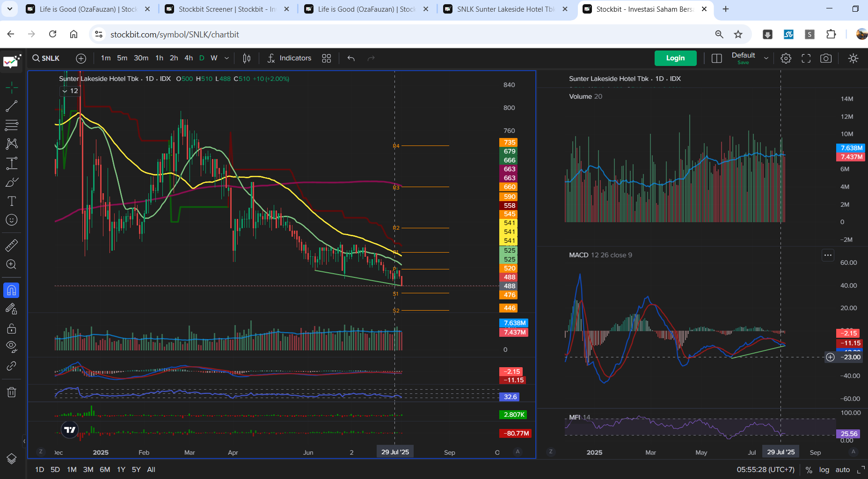This screenshot has height=479, width=868.
Task: Select the 1h timeframe
Action: coord(159,58)
